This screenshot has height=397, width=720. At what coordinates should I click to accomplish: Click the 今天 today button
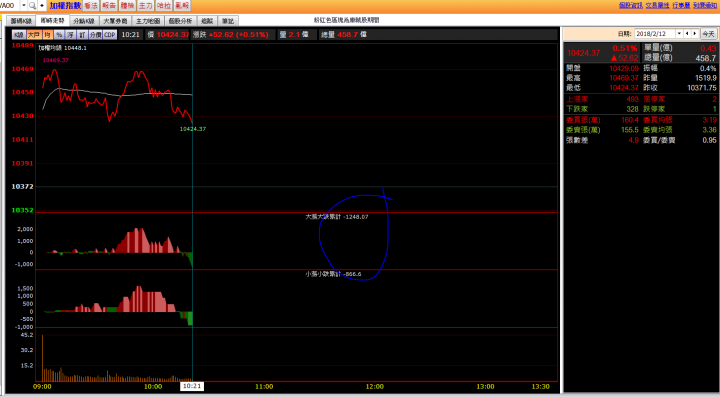click(x=709, y=34)
